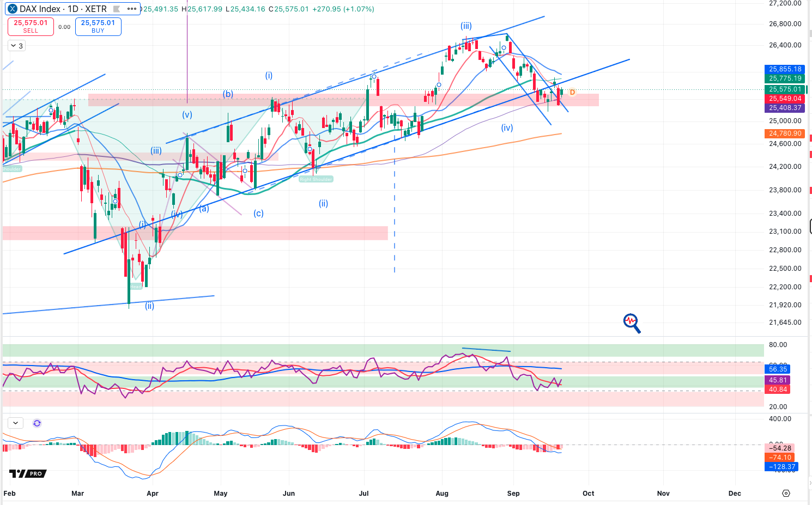This screenshot has height=505, width=812.
Task: Click the Sep label on time axis
Action: click(513, 494)
